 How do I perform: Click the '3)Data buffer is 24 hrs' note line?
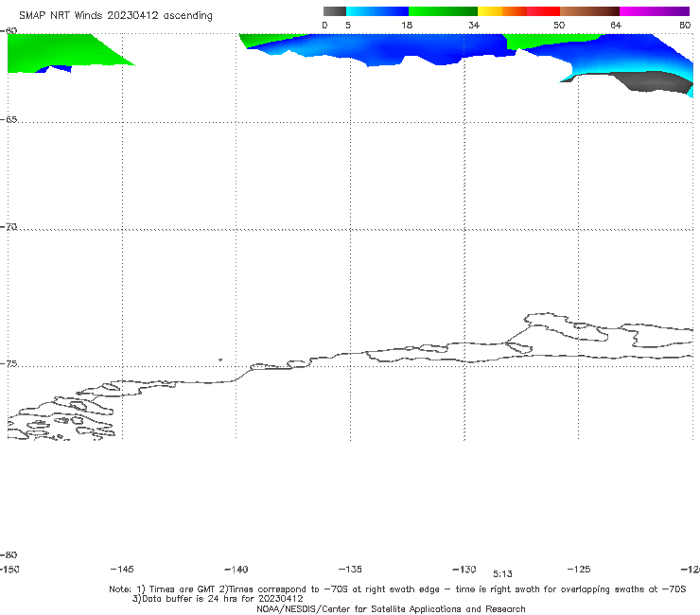tap(218, 599)
